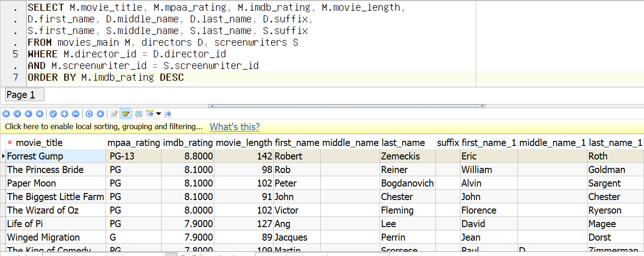644x256 pixels.
Task: Open the form editor pencil icon
Action: [x=114, y=114]
